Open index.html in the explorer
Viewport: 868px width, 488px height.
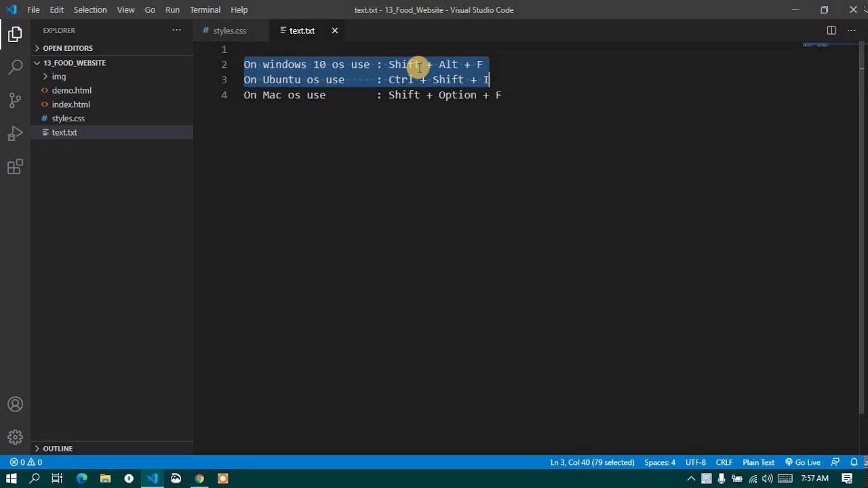(112, 104)
